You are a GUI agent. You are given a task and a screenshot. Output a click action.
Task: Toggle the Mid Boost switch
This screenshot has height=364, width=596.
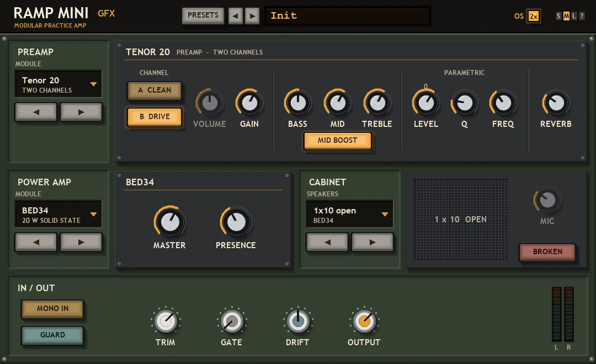click(338, 141)
